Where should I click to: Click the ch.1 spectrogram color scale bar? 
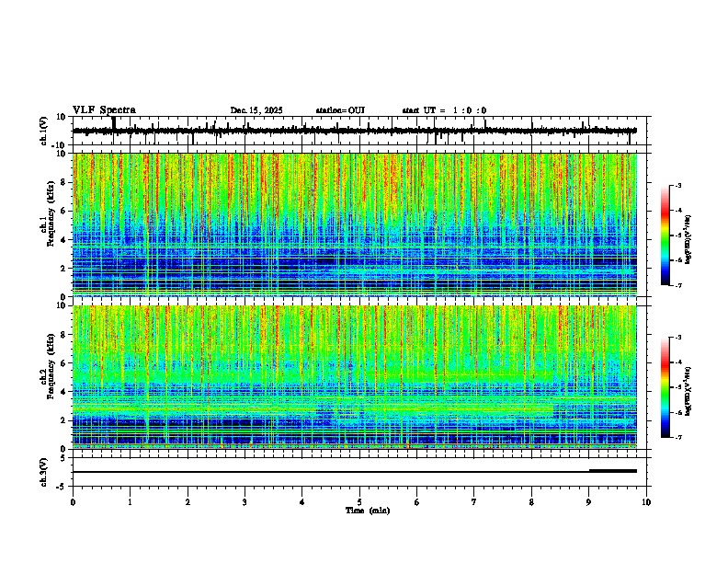(665, 236)
